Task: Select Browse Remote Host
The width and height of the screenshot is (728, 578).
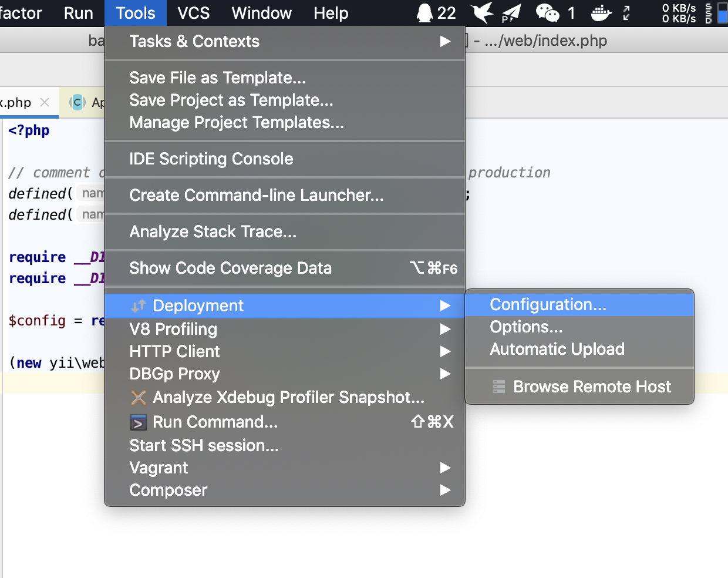Action: pos(579,387)
